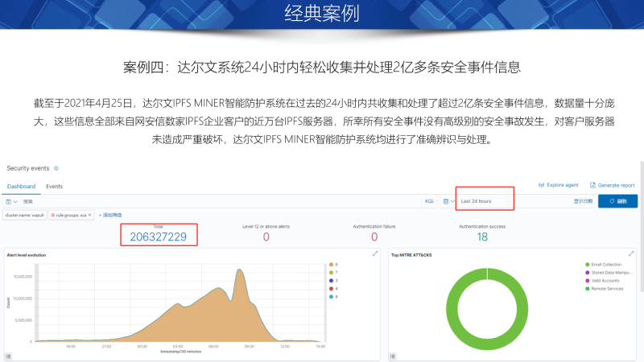Click the info icon beside Security events
644x362 pixels.
tap(56, 168)
